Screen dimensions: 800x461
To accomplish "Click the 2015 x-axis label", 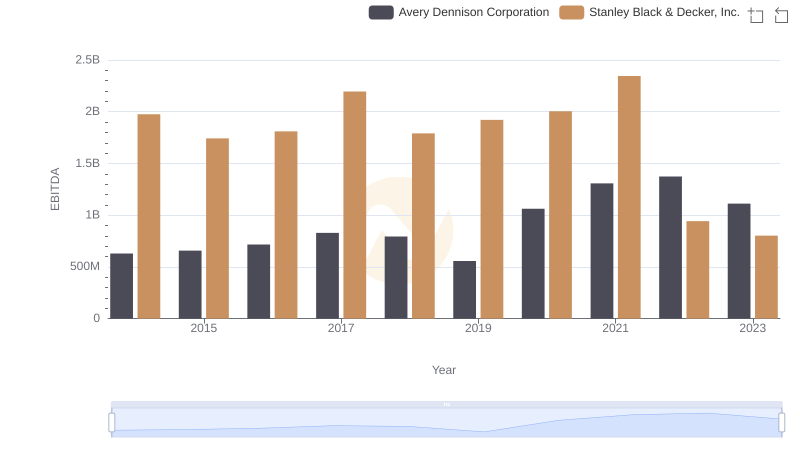I will [204, 328].
